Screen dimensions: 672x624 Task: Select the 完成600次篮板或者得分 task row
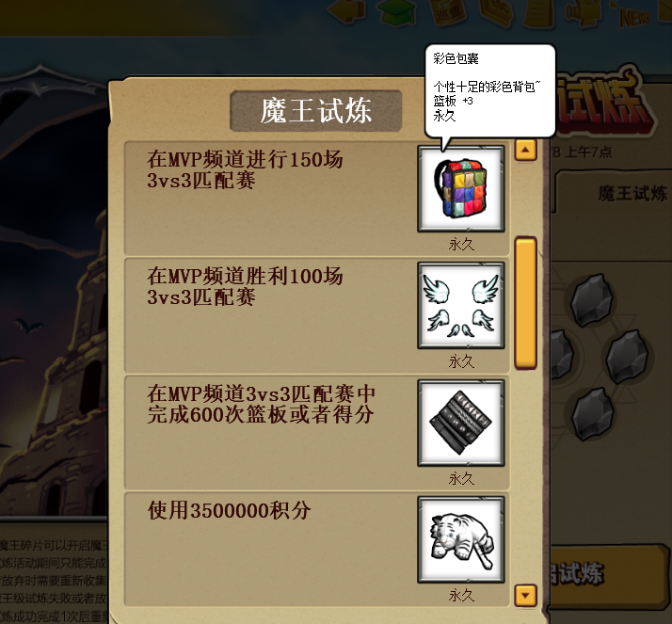click(317, 432)
